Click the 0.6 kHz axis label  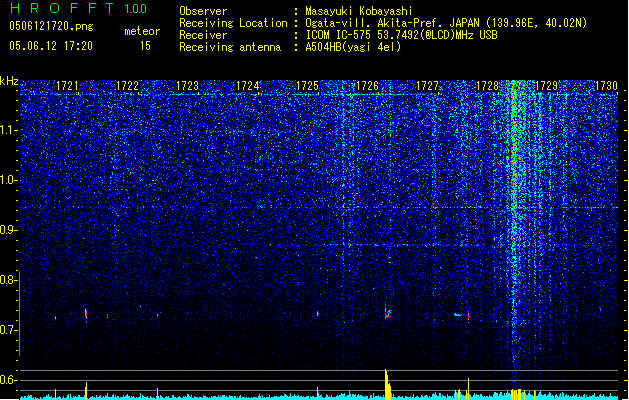(8, 380)
